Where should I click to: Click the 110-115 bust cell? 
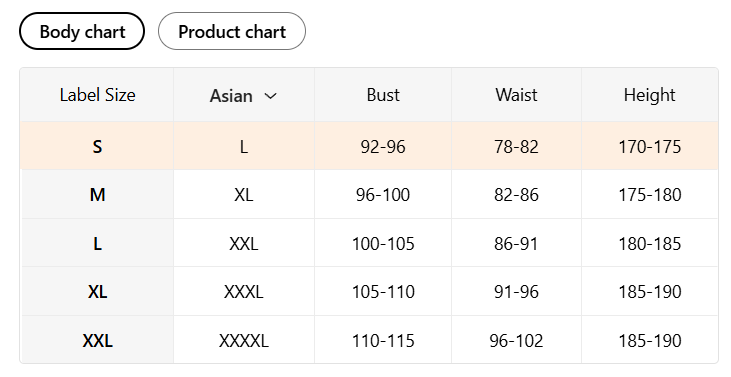(x=383, y=341)
